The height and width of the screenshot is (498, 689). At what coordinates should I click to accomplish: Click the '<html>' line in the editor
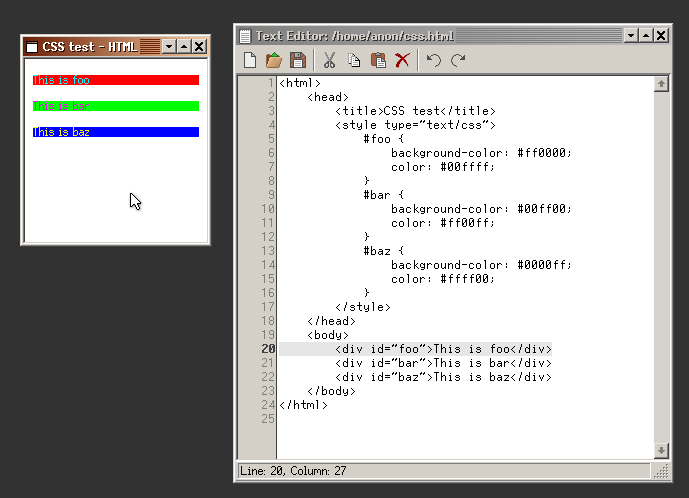[x=300, y=83]
